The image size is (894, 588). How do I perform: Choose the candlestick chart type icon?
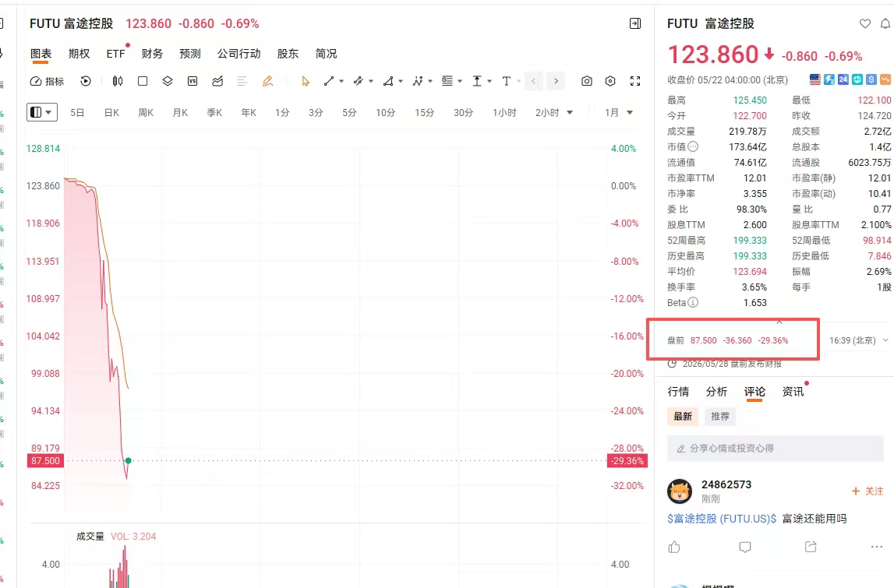point(118,82)
